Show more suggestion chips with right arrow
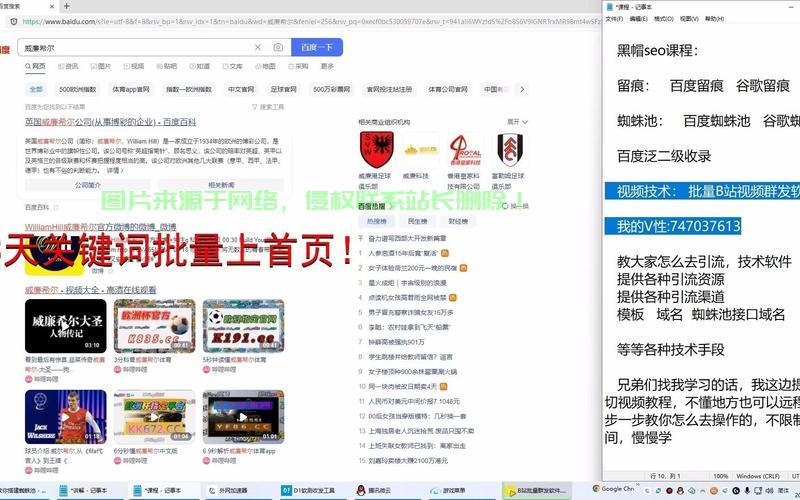This screenshot has width=800, height=500. point(522,89)
